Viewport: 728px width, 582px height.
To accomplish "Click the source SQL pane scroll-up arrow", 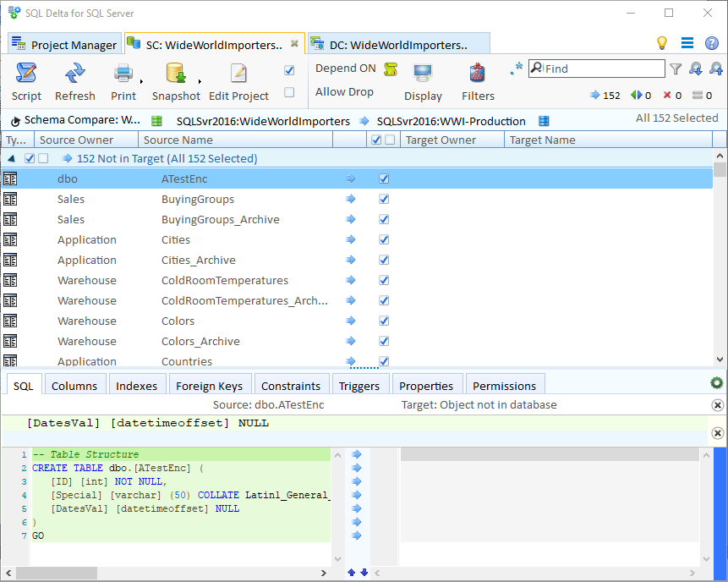I will click(337, 455).
